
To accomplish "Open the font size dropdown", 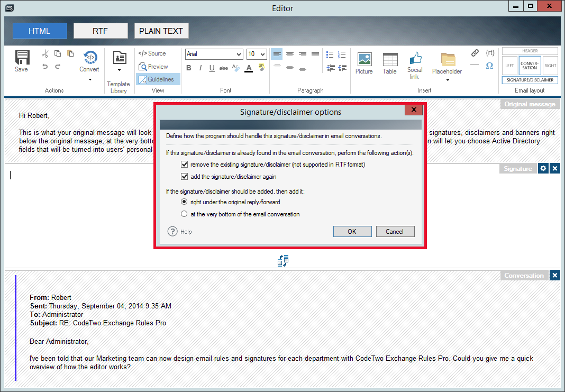I will pos(263,54).
